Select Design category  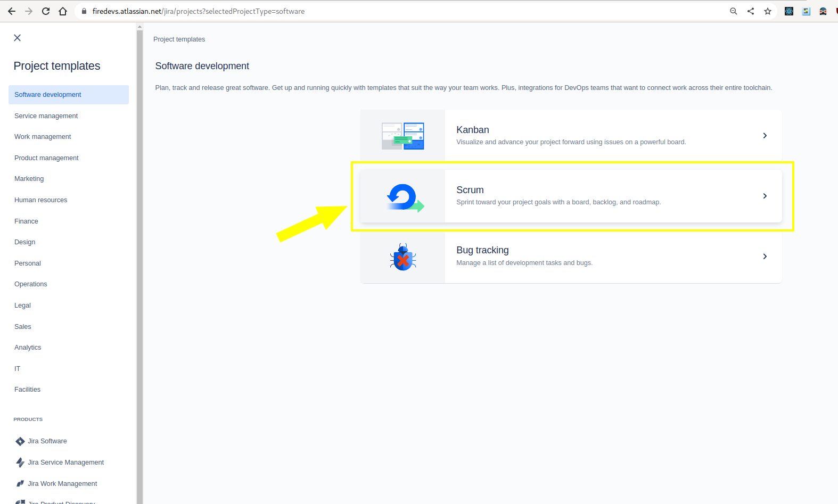69,242
